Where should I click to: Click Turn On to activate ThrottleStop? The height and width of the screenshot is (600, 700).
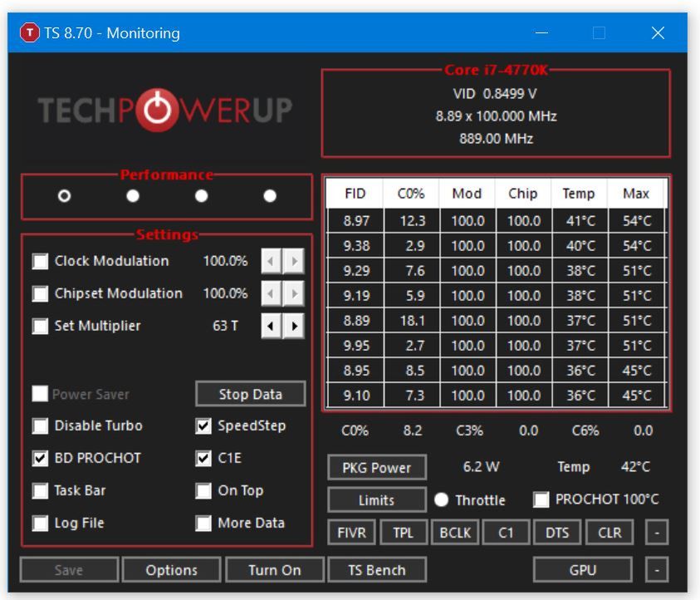tap(275, 569)
